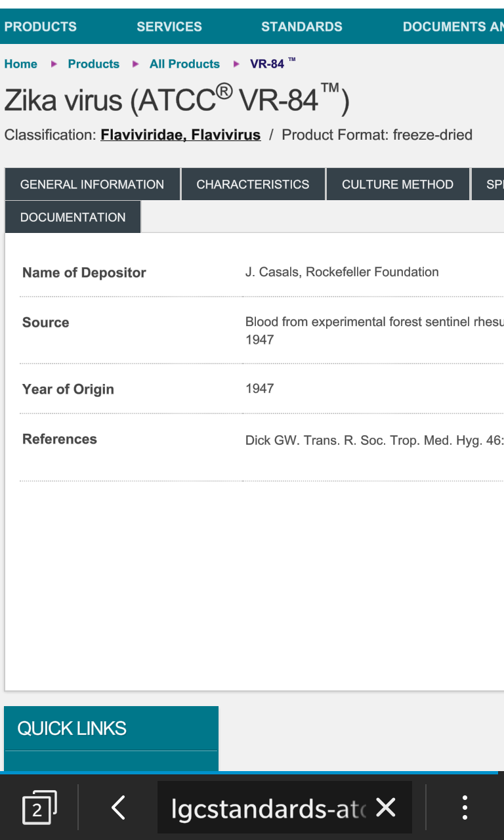Select the Year of Origin label
The image size is (504, 840).
(x=68, y=390)
